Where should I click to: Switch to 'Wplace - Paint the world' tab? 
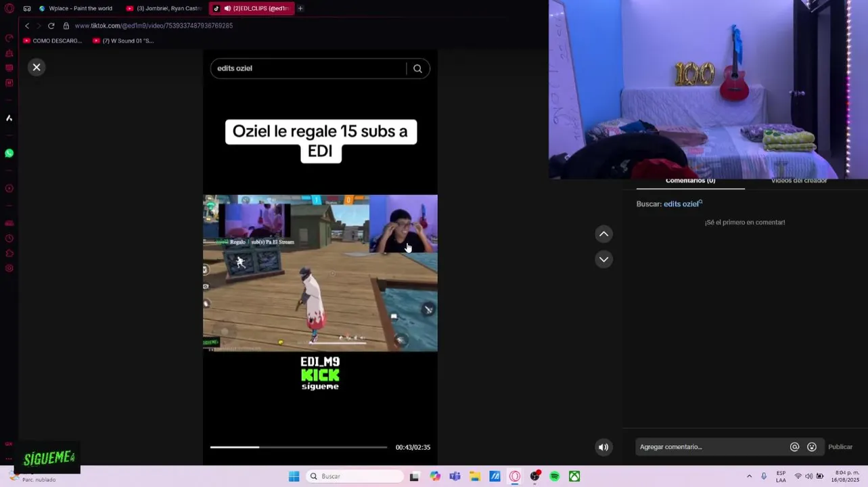pos(76,8)
